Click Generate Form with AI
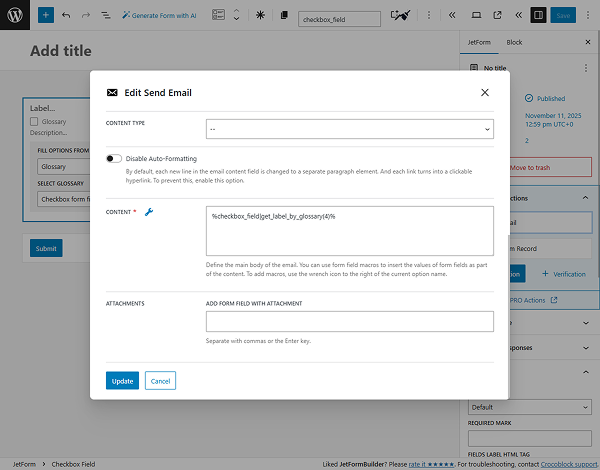 pos(159,15)
